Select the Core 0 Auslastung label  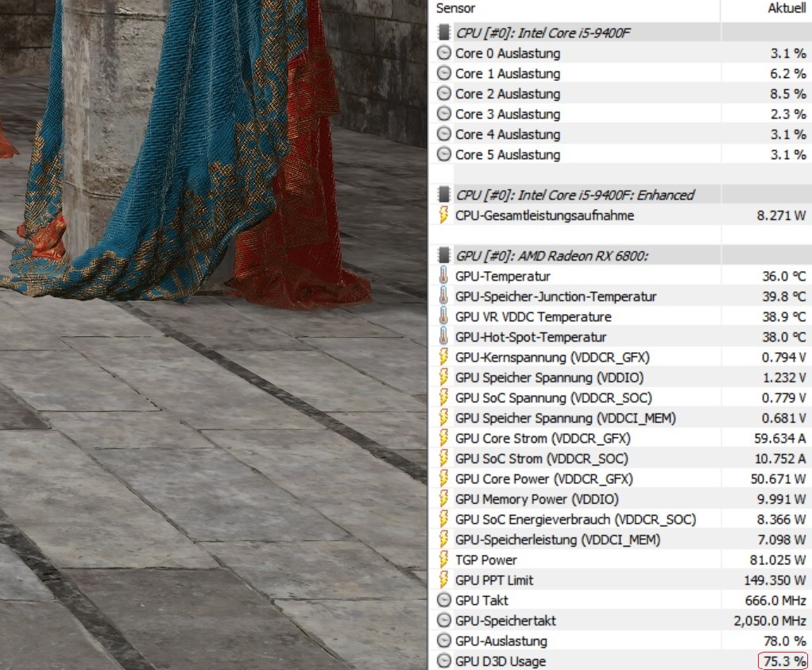(x=508, y=53)
